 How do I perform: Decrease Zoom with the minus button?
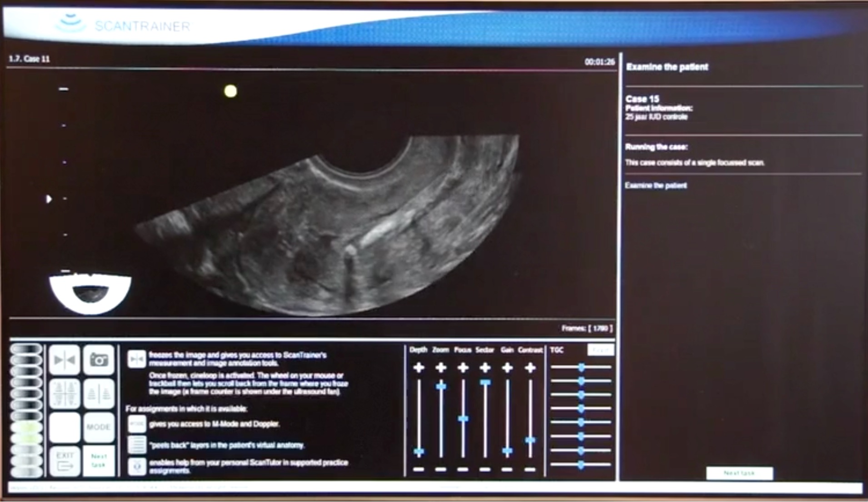pyautogui.click(x=440, y=469)
